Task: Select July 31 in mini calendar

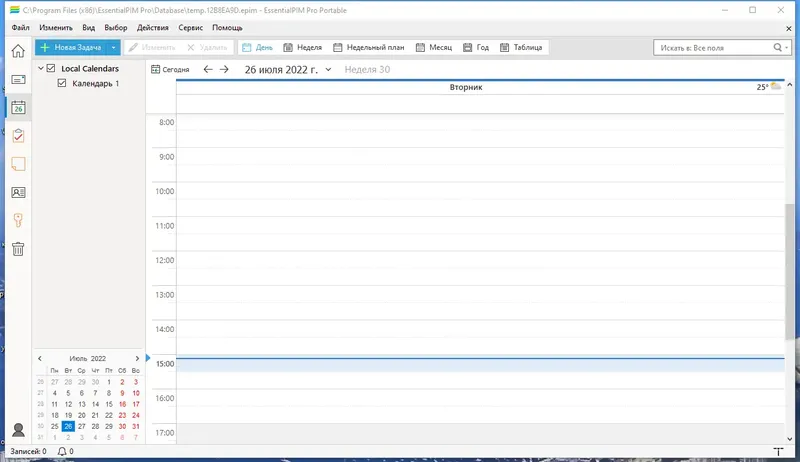Action: point(136,426)
